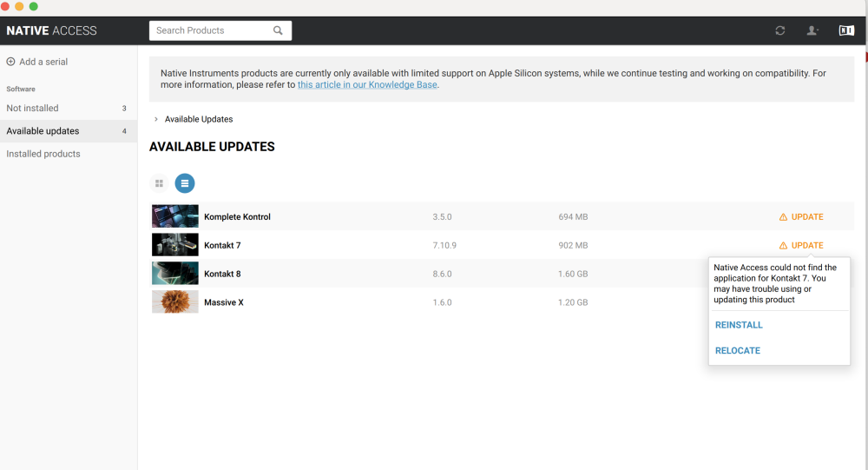Switch to grid view
The width and height of the screenshot is (868, 470).
159,183
